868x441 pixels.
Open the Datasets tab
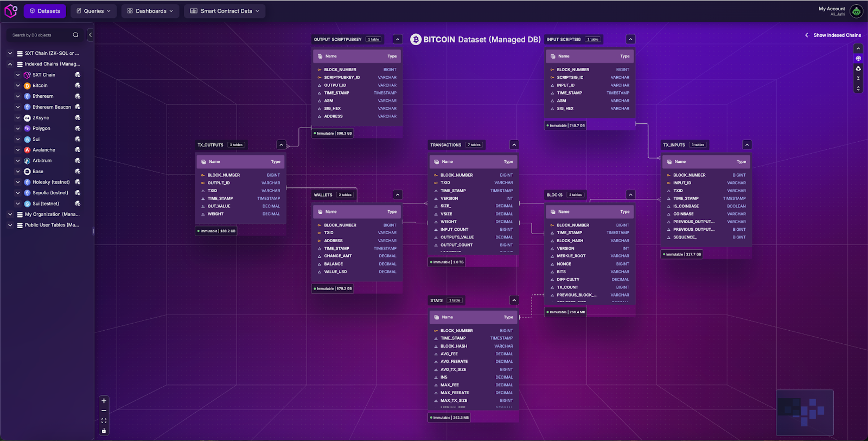coord(45,11)
